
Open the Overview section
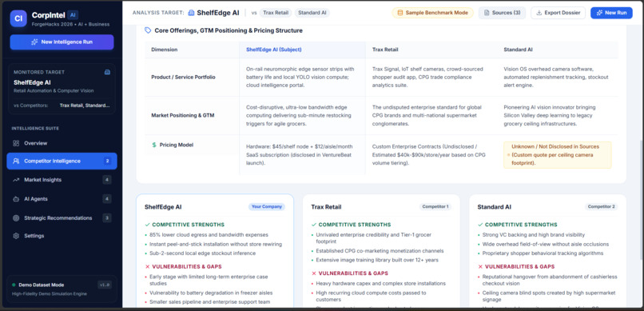click(62, 143)
